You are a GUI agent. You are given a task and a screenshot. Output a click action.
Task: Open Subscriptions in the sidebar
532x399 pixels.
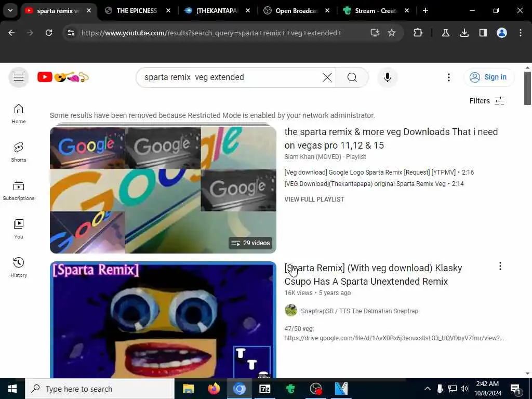[x=19, y=190]
